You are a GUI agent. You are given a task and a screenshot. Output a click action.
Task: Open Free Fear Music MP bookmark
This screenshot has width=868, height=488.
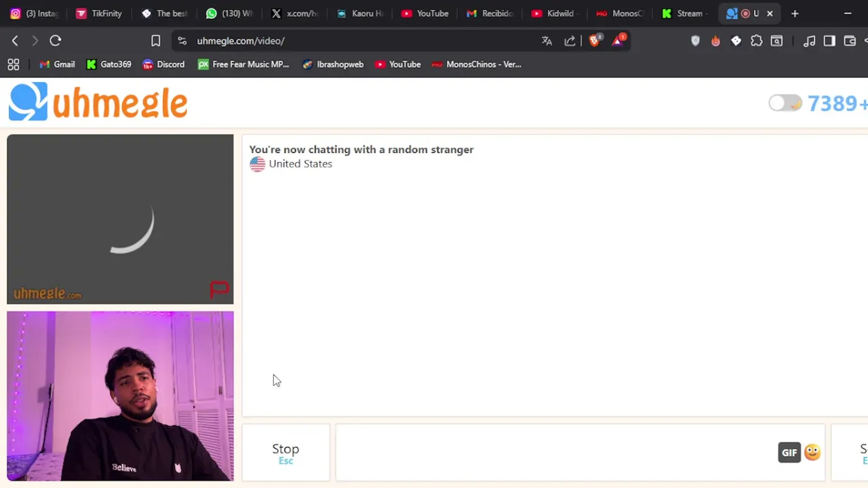click(243, 64)
